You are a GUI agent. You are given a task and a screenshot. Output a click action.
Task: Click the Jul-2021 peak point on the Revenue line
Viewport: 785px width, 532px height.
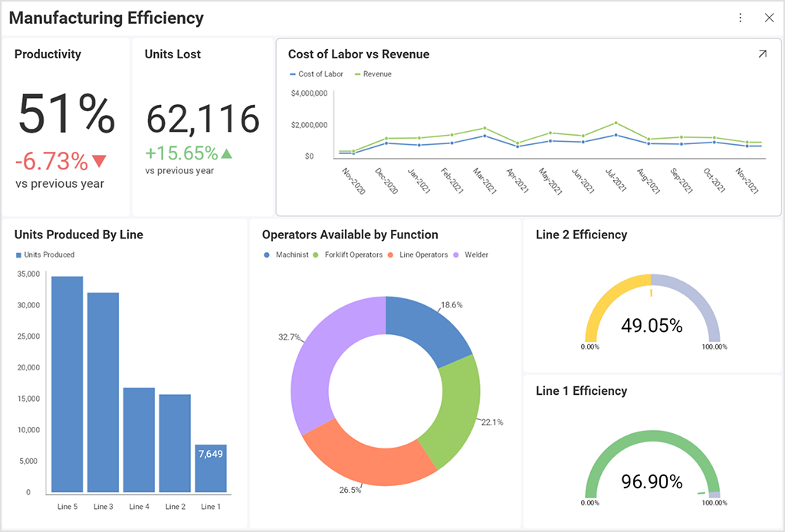[617, 121]
